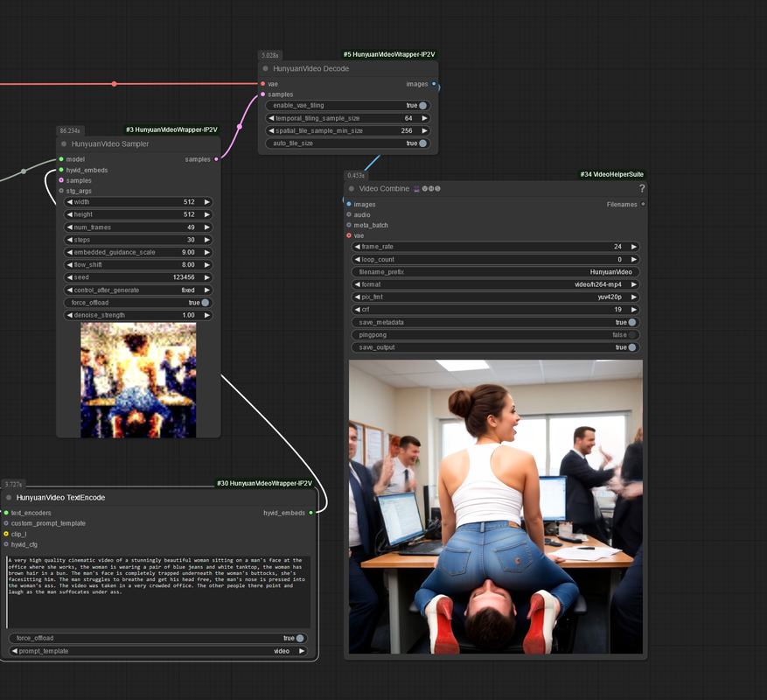Click the sampler latent preview thumbnail
767x700 pixels.
coord(138,380)
